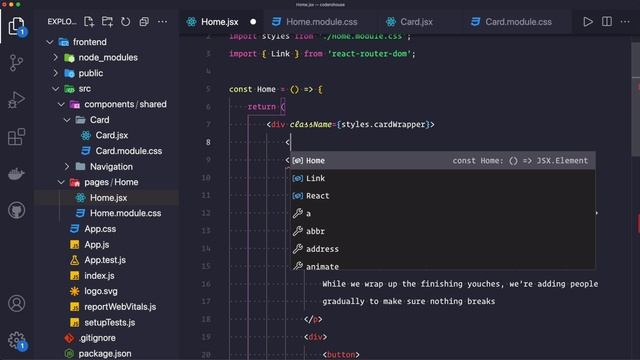Open the GitHub view in activity bar
640x360 pixels.
(x=16, y=211)
